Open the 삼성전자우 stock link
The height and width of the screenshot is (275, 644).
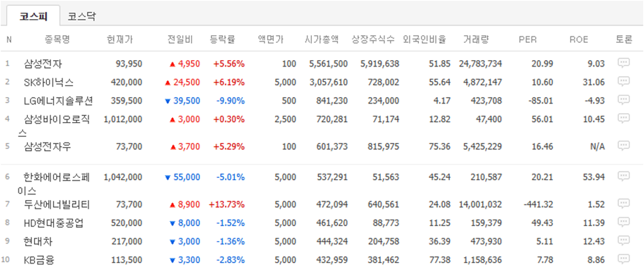pyautogui.click(x=48, y=146)
